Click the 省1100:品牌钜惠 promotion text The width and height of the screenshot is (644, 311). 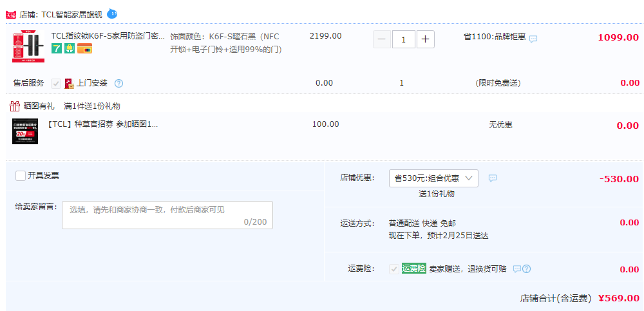click(495, 36)
